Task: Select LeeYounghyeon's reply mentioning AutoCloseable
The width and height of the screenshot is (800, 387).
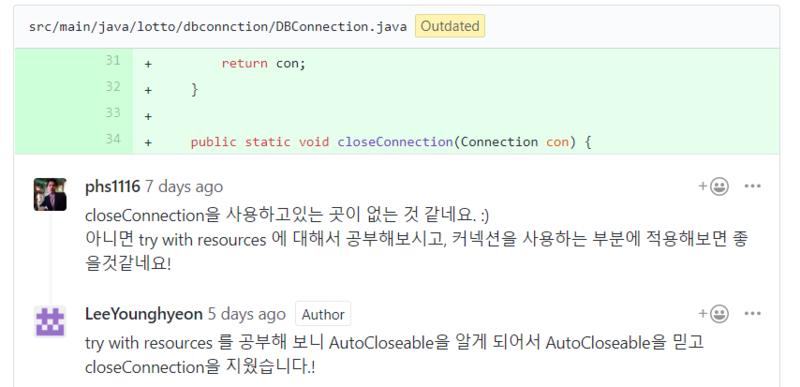Action: click(394, 355)
